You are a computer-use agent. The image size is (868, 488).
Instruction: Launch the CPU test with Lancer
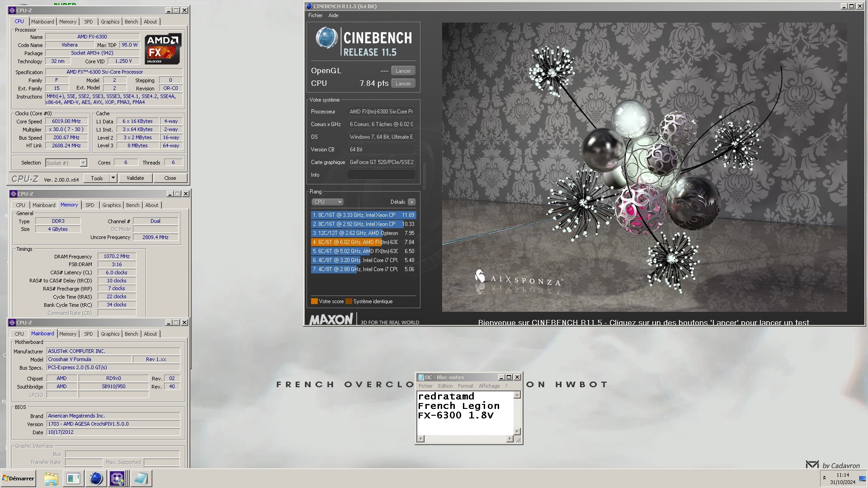point(403,84)
